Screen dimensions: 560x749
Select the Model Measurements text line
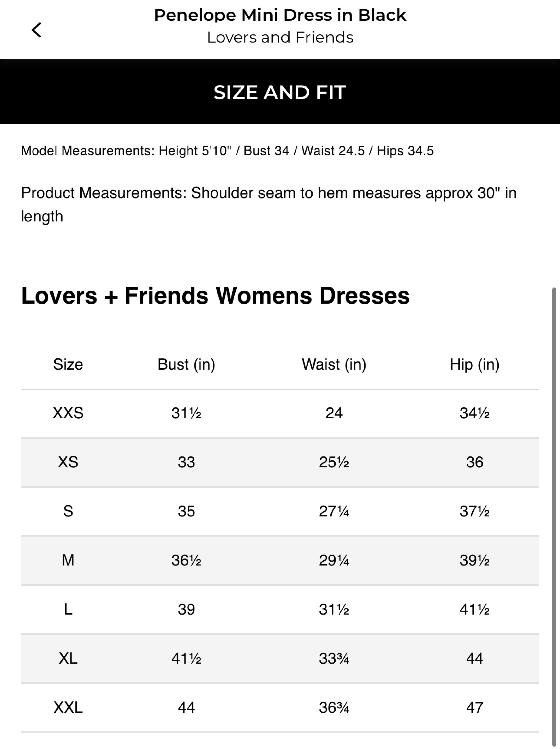227,151
